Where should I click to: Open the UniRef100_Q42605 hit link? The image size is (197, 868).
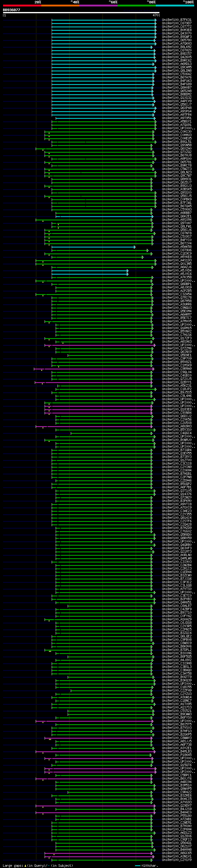tap(177, 57)
